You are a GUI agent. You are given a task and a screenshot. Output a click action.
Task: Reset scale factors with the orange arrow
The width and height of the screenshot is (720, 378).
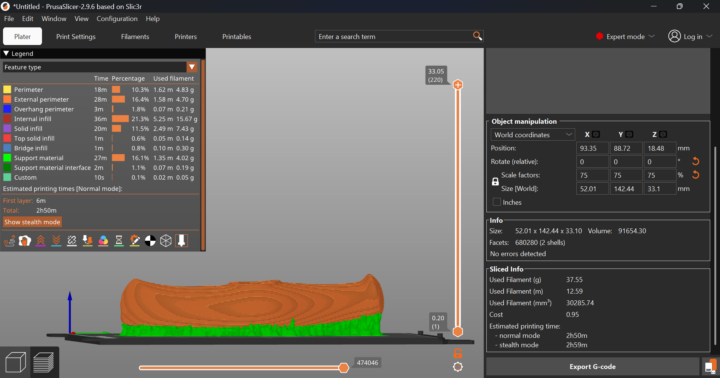[696, 175]
